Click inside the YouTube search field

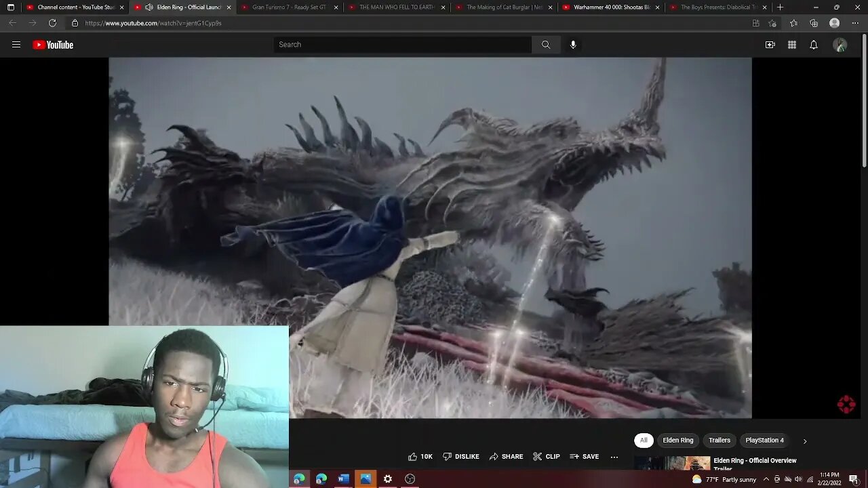point(403,45)
